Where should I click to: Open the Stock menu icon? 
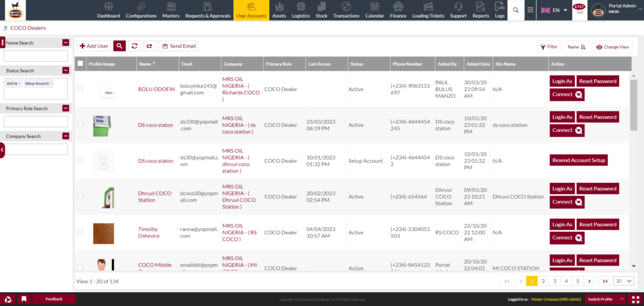[x=321, y=10]
